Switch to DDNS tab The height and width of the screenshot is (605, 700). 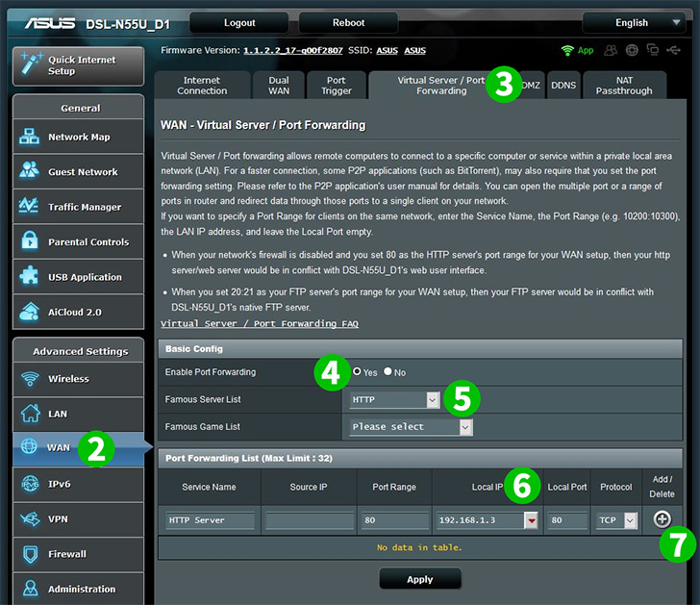coord(563,86)
